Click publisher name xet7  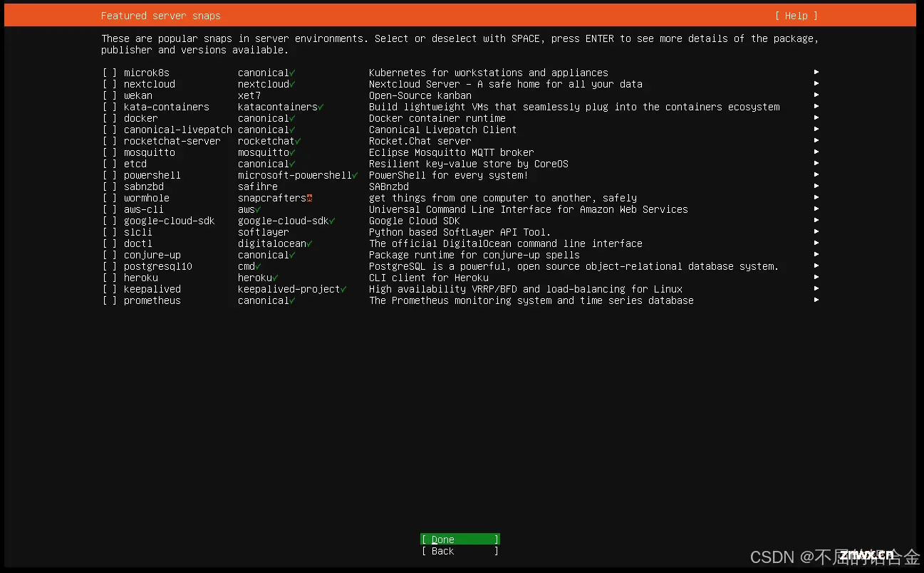(x=249, y=95)
